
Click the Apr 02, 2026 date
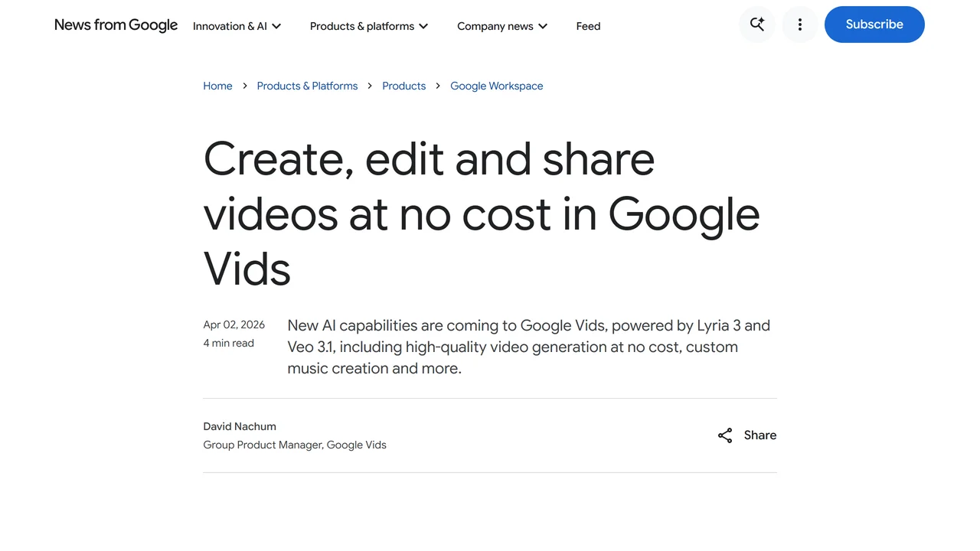click(x=234, y=324)
